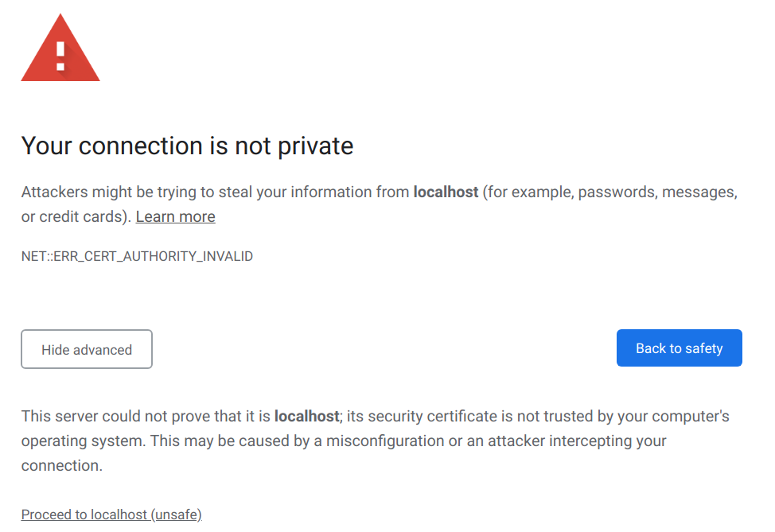Viewport: 775px width, 532px height.
Task: Follow Proceed to localhost (unsafe) link
Action: (x=111, y=515)
